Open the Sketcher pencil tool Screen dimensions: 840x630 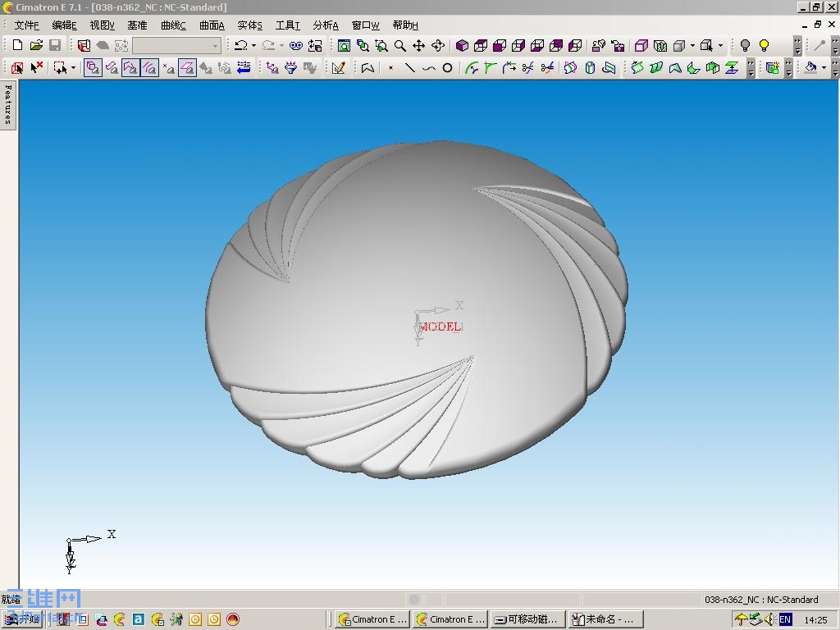338,68
